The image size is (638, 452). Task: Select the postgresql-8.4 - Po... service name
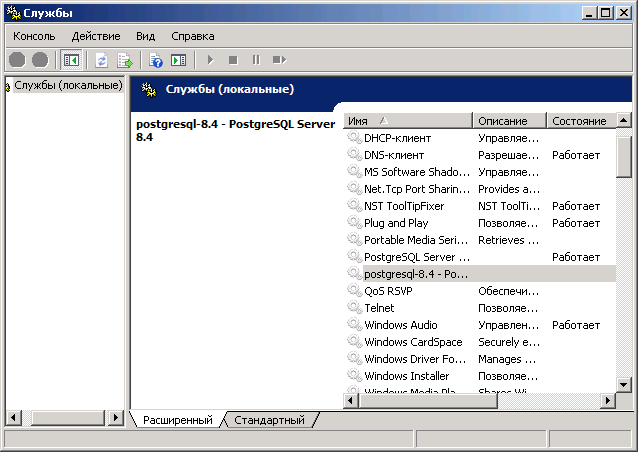coord(416,274)
